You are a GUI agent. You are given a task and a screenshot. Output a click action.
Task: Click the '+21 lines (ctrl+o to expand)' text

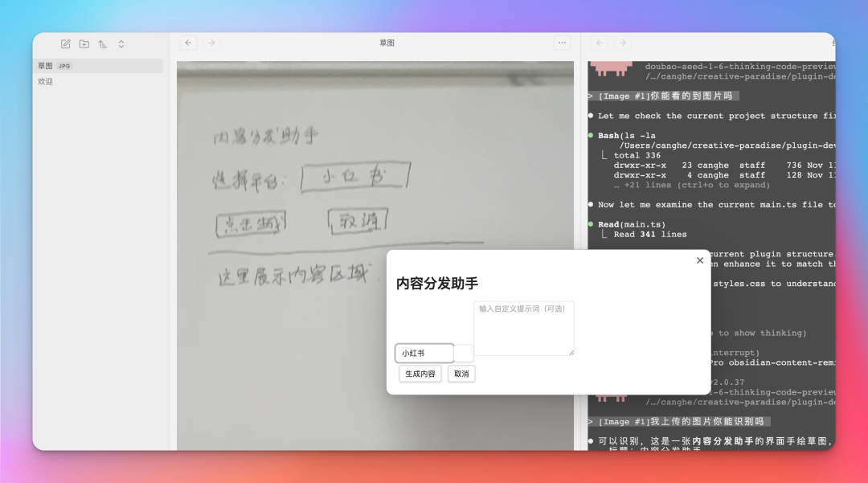(x=691, y=185)
